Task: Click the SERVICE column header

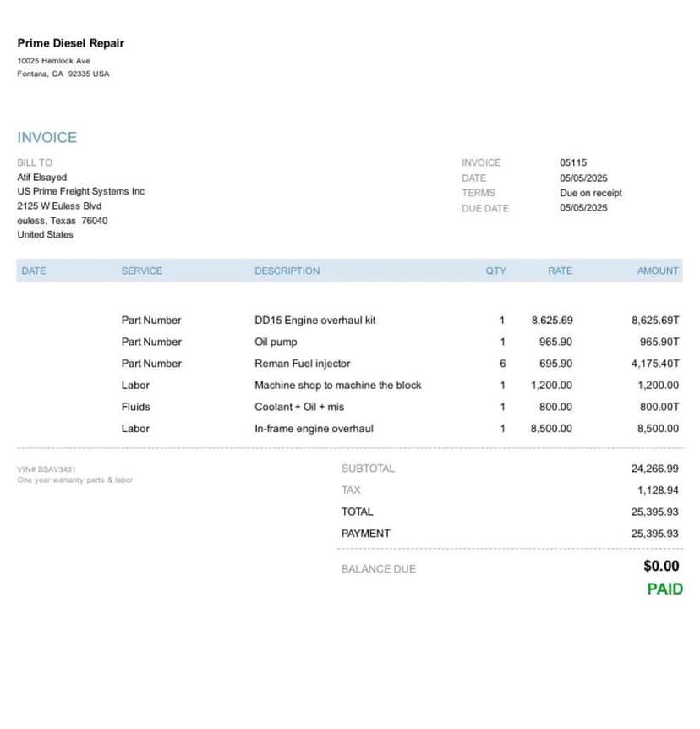Action: click(142, 271)
